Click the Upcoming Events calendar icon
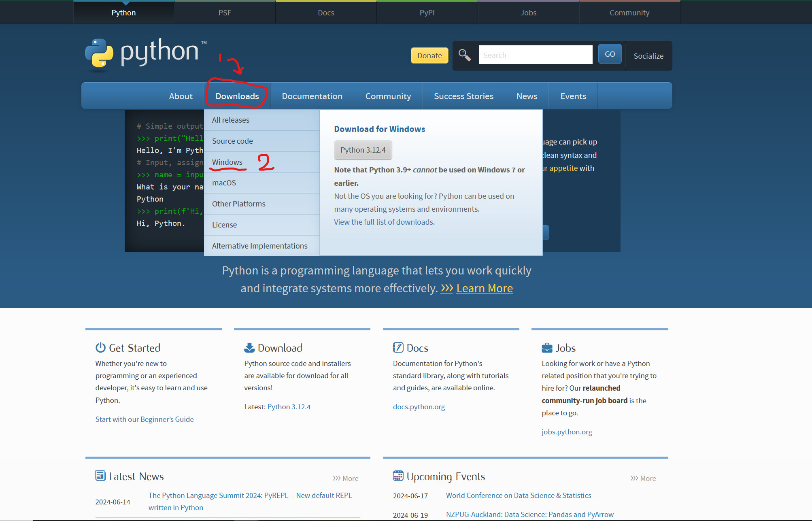The width and height of the screenshot is (812, 521). click(398, 476)
